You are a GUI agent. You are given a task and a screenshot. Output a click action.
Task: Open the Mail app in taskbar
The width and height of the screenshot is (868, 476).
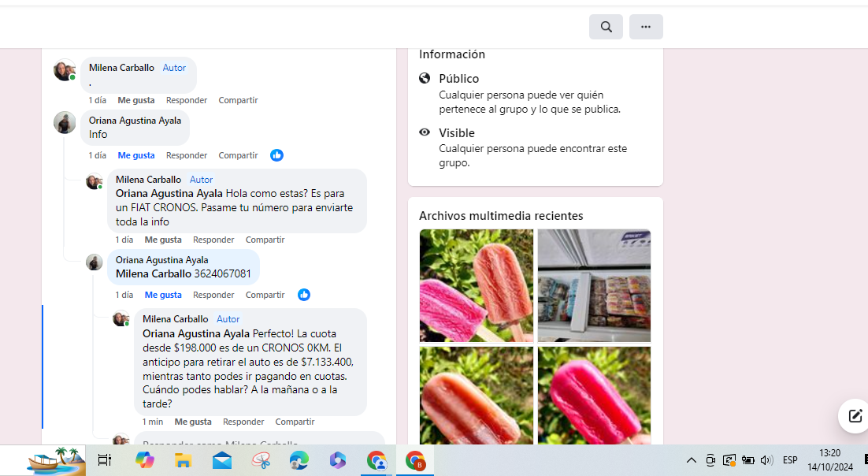pyautogui.click(x=222, y=460)
